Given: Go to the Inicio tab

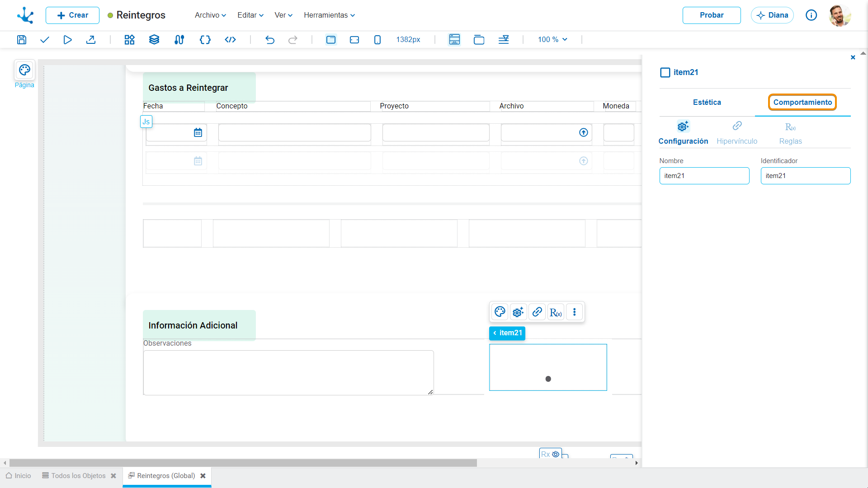Looking at the screenshot, I should coord(19,476).
